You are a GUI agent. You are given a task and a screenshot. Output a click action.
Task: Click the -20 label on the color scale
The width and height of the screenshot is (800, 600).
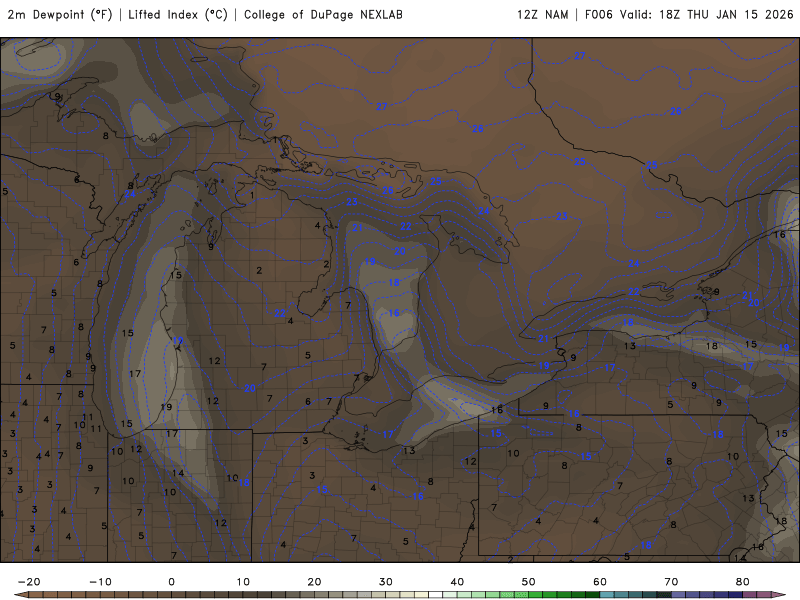click(x=29, y=582)
